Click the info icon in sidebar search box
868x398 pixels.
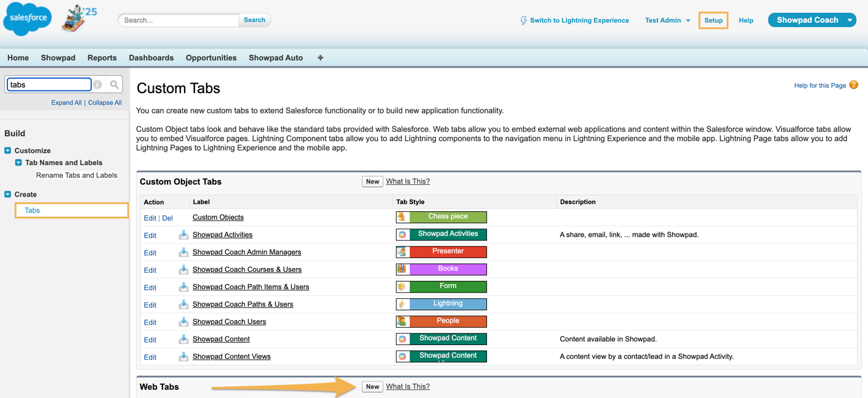point(97,84)
